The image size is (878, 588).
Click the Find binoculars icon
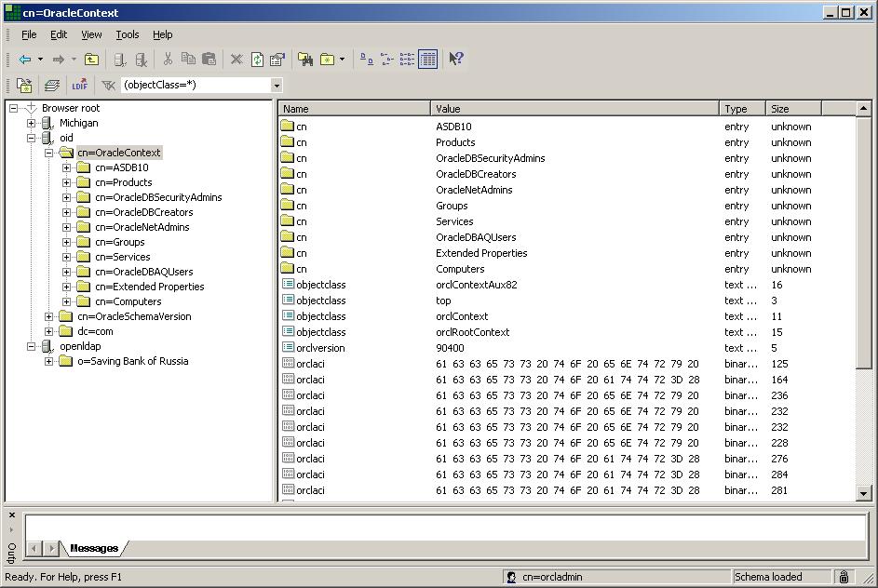pos(305,59)
